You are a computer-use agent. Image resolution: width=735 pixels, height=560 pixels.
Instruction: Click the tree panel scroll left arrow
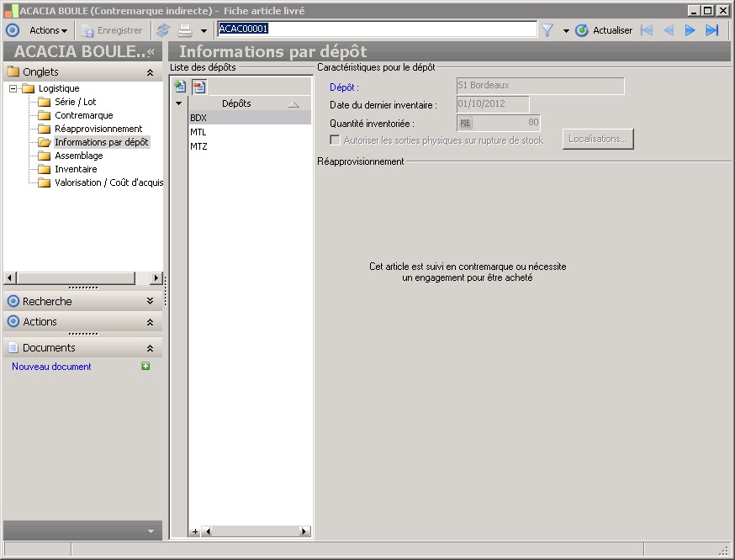10,277
